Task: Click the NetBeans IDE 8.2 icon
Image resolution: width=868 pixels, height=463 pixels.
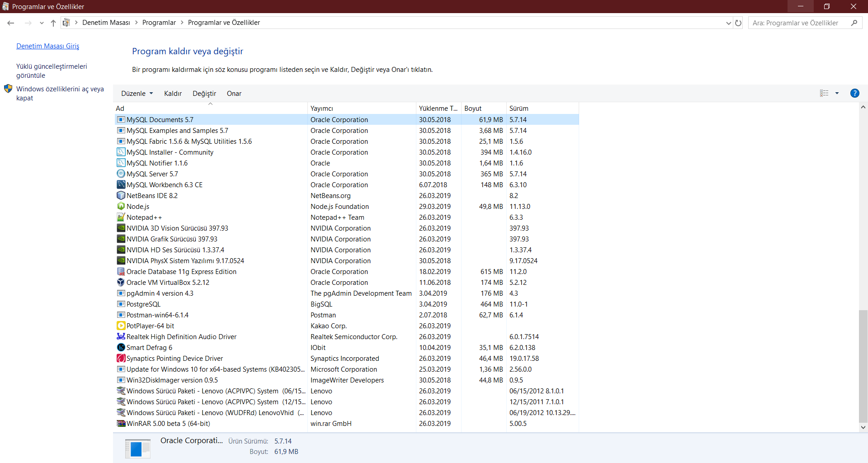Action: 121,195
